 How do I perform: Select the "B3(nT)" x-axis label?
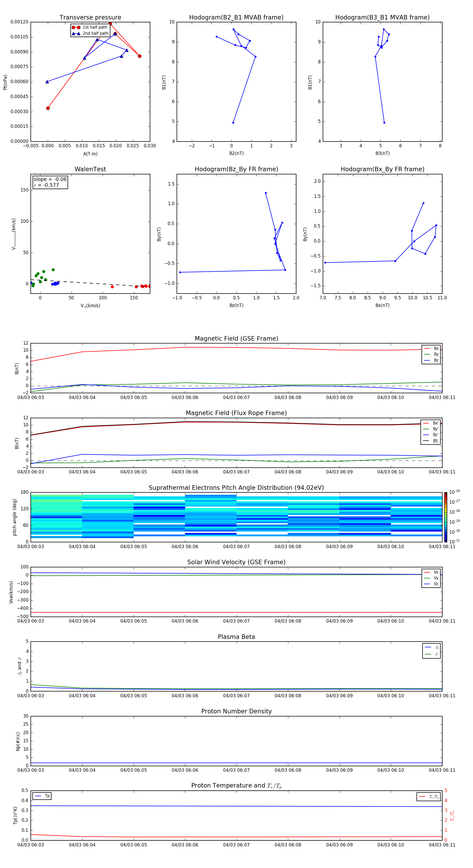[382, 153]
